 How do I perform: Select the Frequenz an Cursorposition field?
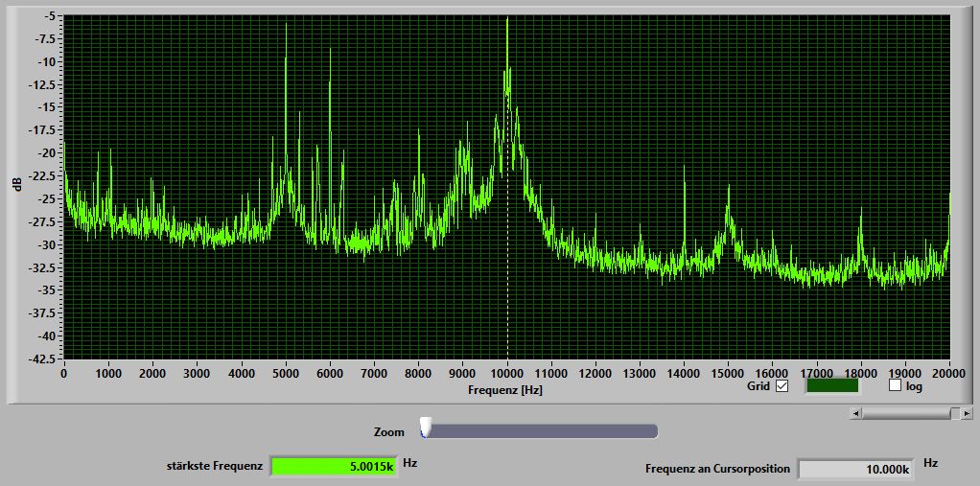(854, 469)
